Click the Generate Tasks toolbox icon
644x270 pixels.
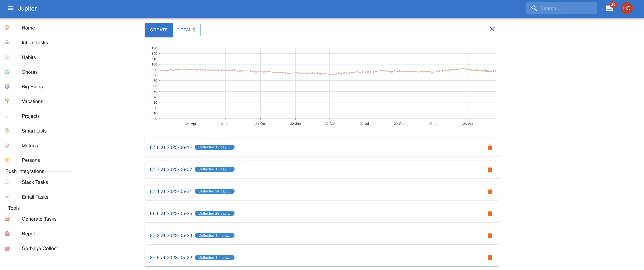[x=7, y=219]
